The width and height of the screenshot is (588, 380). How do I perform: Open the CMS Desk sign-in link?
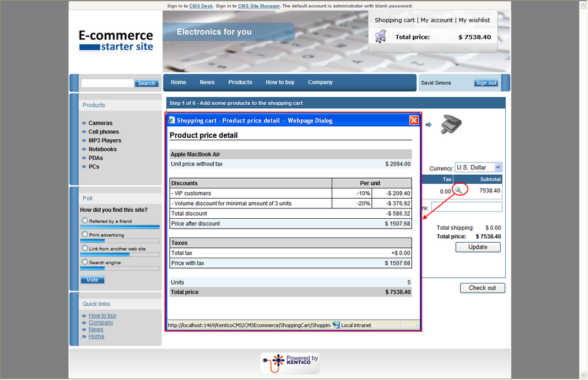(201, 6)
